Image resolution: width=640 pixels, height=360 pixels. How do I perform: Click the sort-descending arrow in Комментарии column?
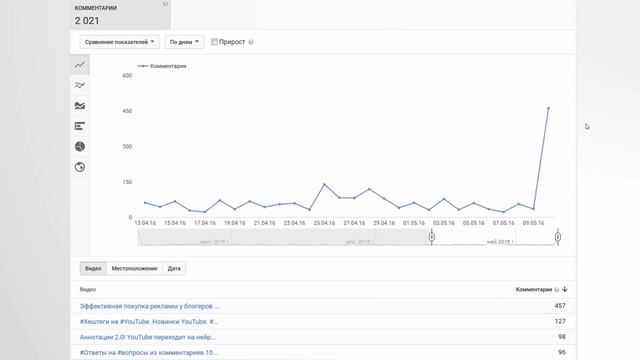565,289
